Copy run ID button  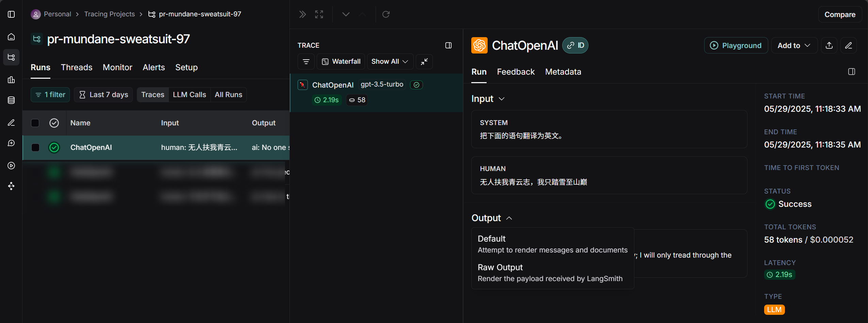click(x=575, y=45)
